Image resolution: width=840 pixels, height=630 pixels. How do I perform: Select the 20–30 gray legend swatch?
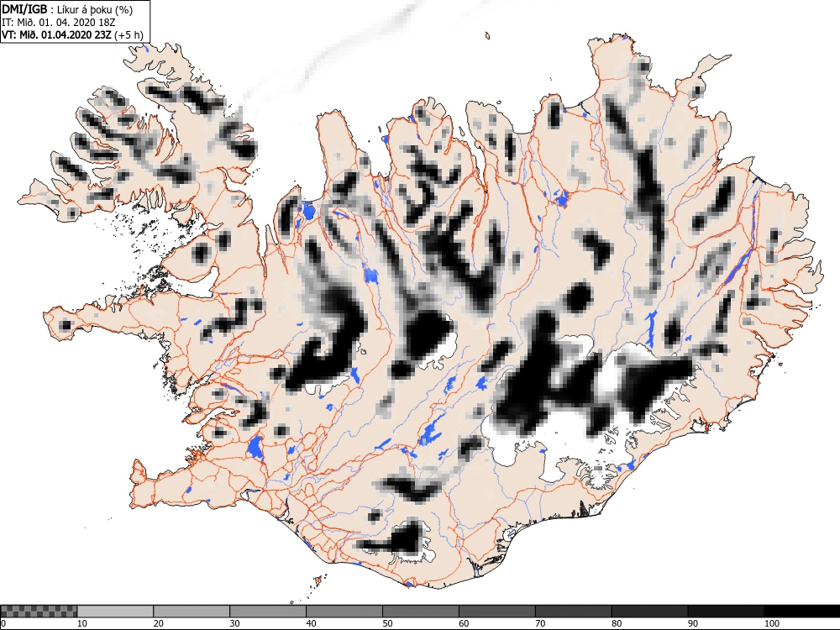(x=192, y=612)
